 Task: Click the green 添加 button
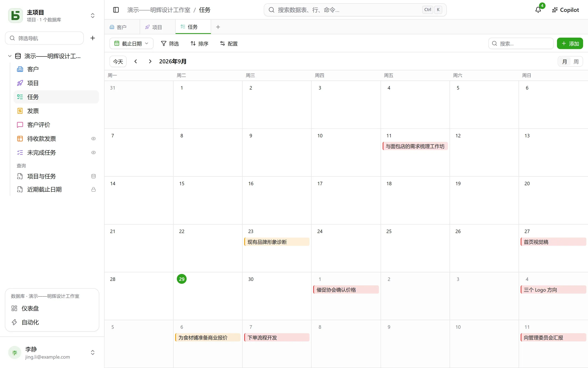point(570,43)
